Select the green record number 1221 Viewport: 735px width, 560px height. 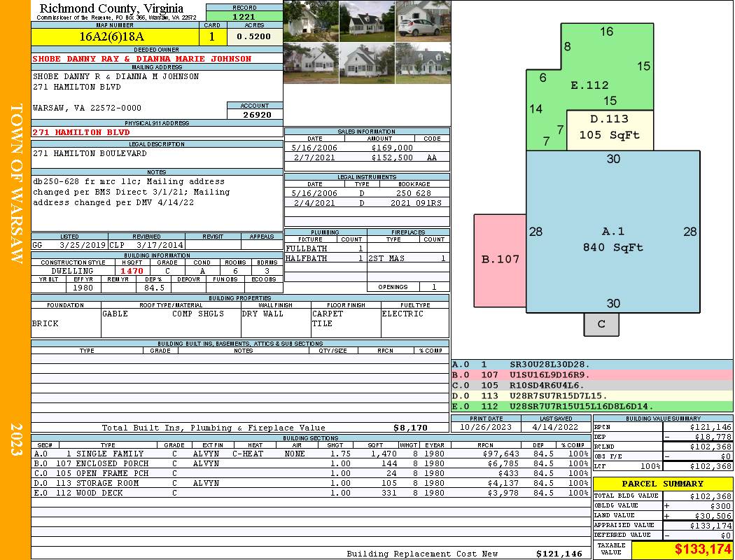[244, 16]
